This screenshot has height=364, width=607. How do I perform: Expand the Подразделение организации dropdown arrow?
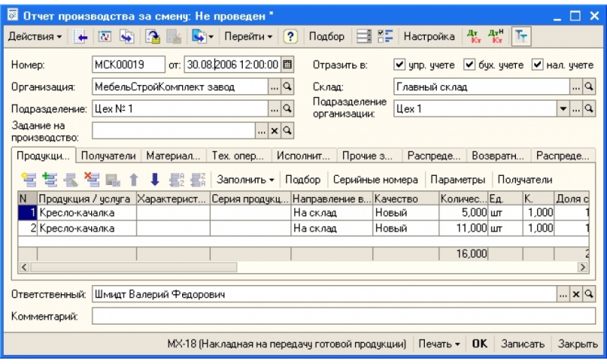pos(562,110)
